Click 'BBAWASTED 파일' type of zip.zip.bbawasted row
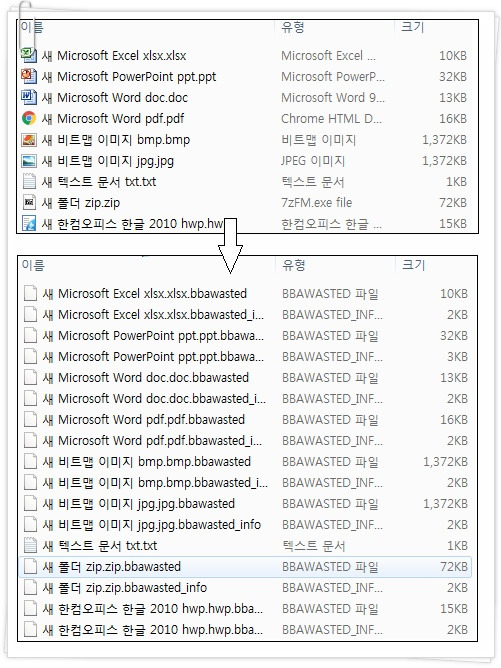The width and height of the screenshot is (501, 668). click(x=330, y=567)
